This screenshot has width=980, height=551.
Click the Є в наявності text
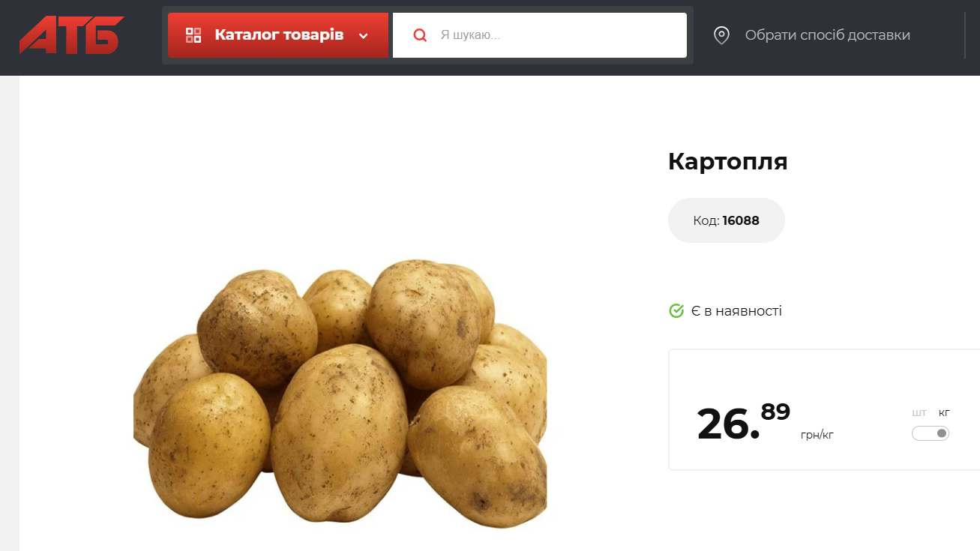click(736, 310)
